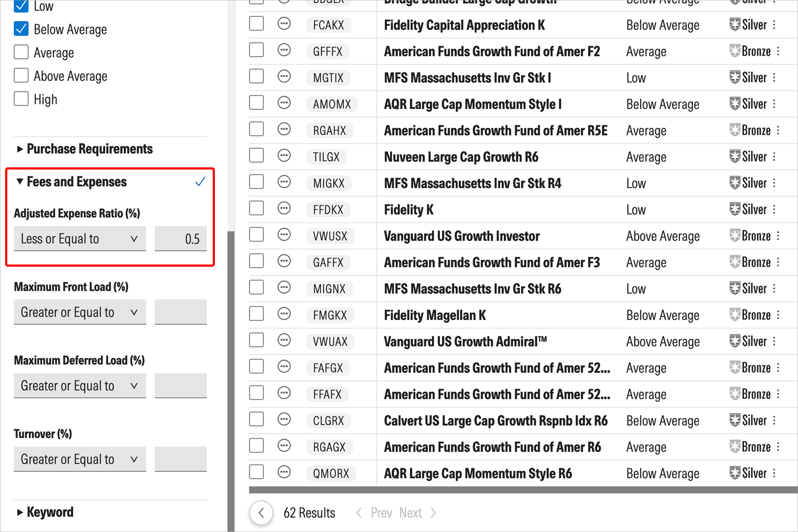Open Adjusted Expense Ratio operator dropdown
The image size is (798, 532).
tap(80, 239)
